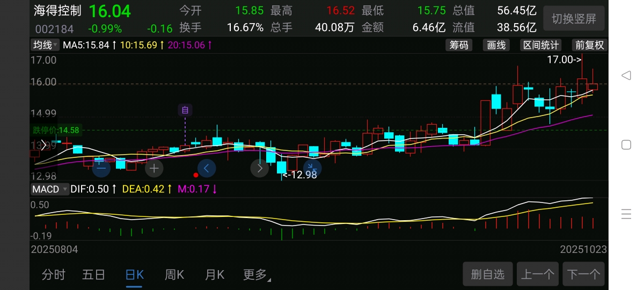This screenshot has width=644, height=290.
Task: Tap the start date 20250804
Action: 54,250
